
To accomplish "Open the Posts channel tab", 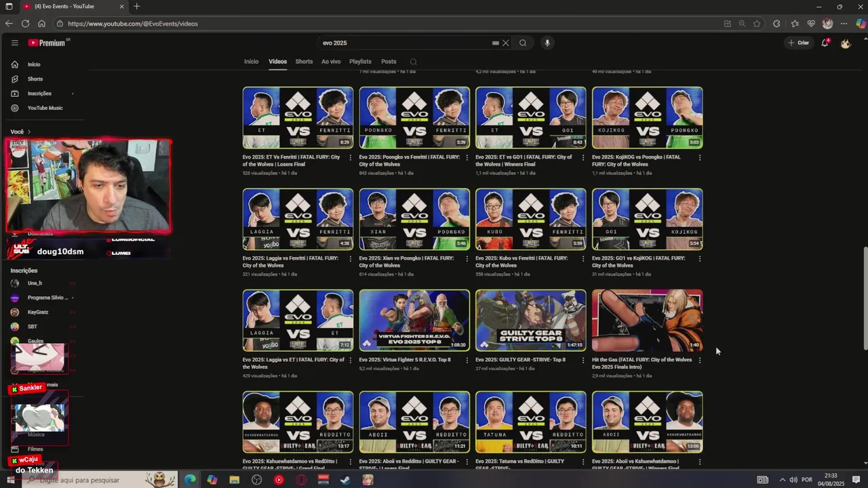I will (x=389, y=62).
